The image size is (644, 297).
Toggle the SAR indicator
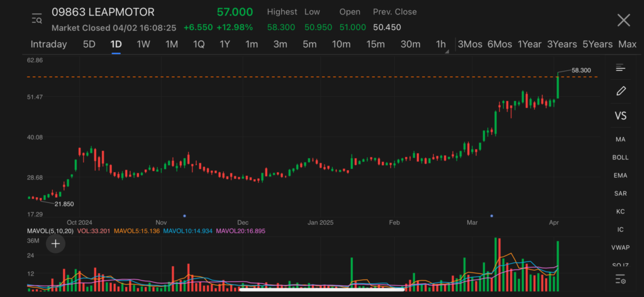(x=620, y=193)
